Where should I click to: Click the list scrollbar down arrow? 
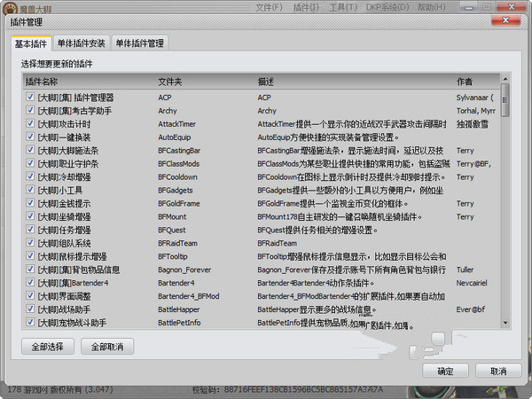pyautogui.click(x=505, y=323)
